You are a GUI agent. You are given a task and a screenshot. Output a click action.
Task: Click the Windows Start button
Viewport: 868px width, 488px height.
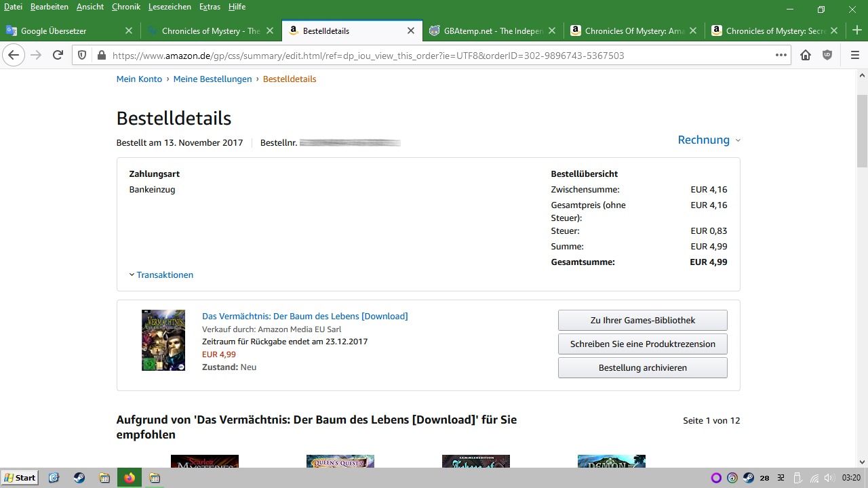click(20, 478)
